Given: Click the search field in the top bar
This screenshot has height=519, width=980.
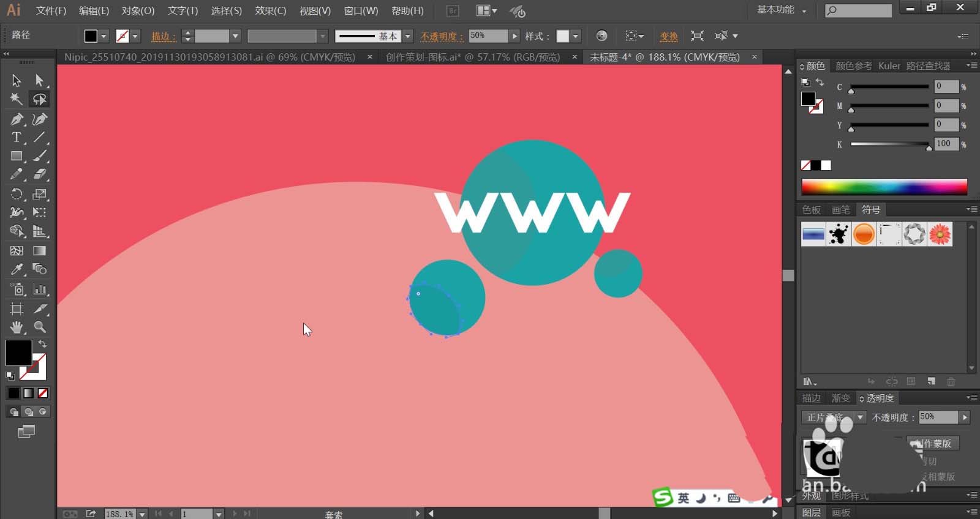Looking at the screenshot, I should [x=858, y=10].
